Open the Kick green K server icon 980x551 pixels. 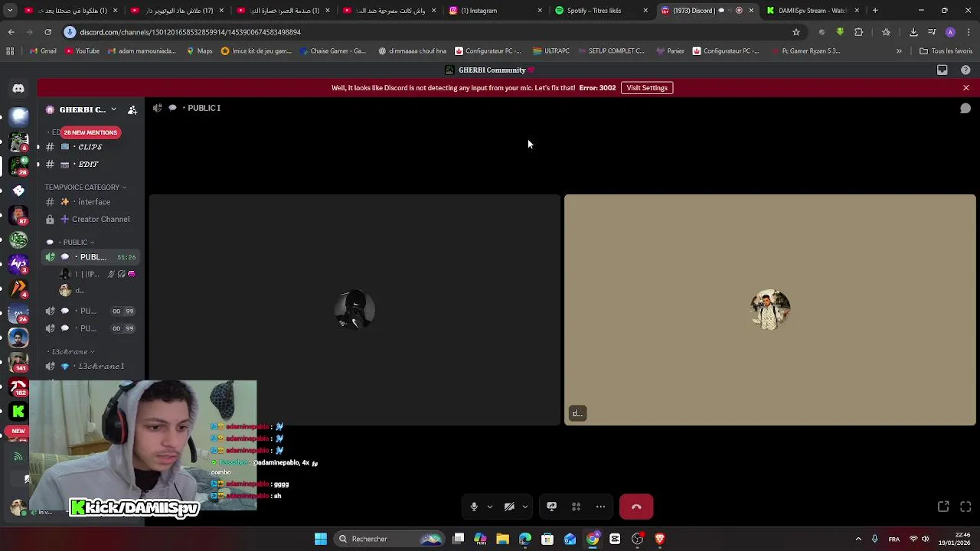(x=18, y=411)
